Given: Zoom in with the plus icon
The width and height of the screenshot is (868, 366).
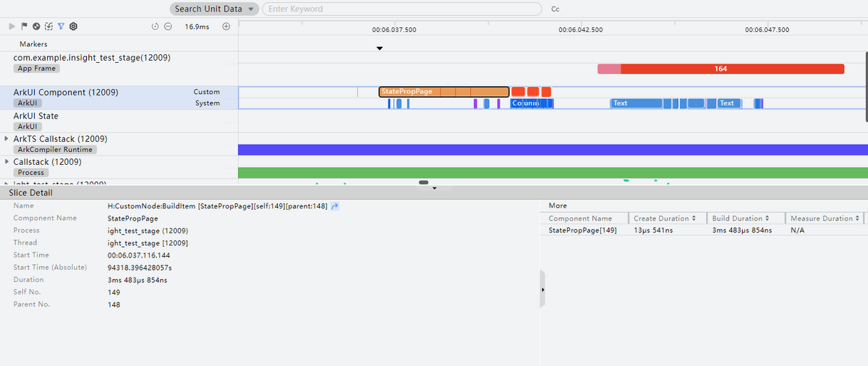Looking at the screenshot, I should point(226,27).
